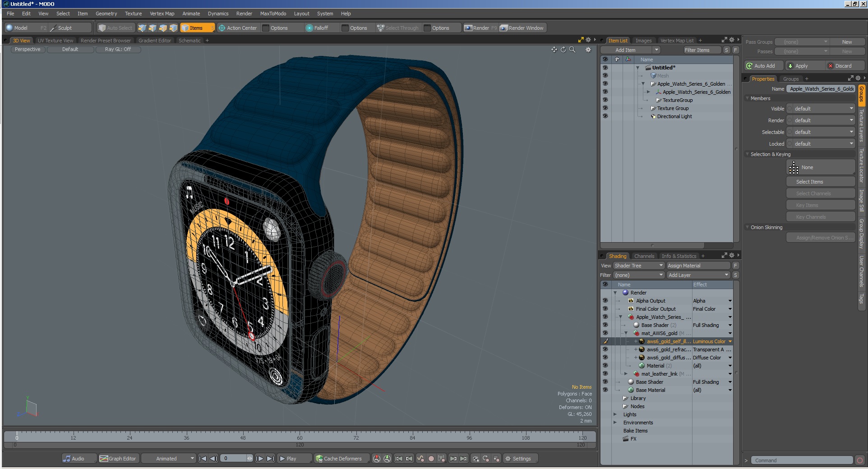The width and height of the screenshot is (868, 469).
Task: Click in the Command input field
Action: 803,460
